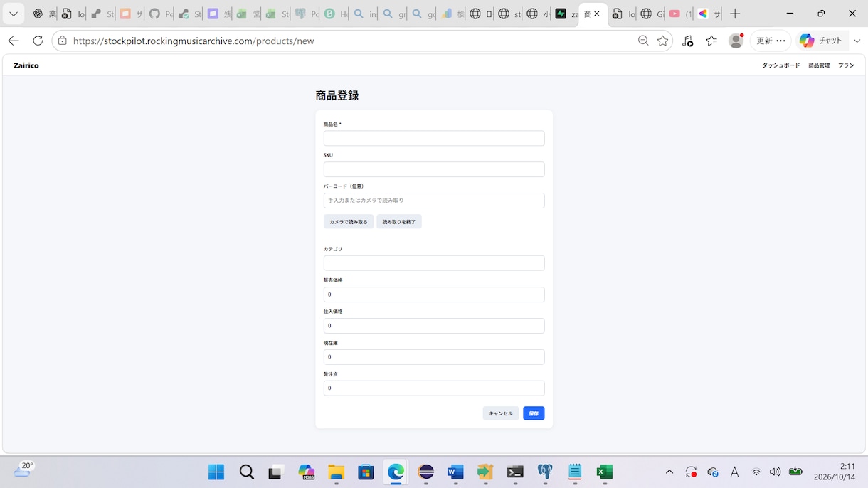Click into the 販売価格 field
Image resolution: width=868 pixels, height=488 pixels.
[434, 295]
